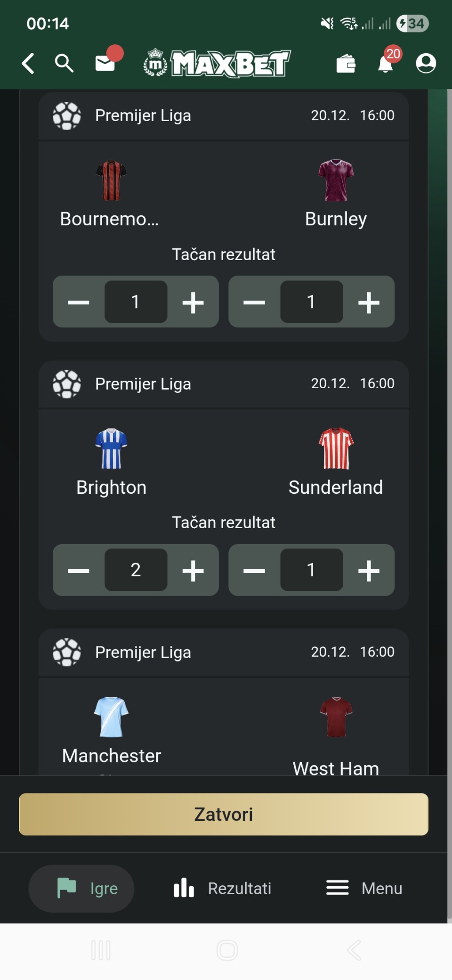
Task: Decrease Bournemouth score with minus
Action: [79, 302]
